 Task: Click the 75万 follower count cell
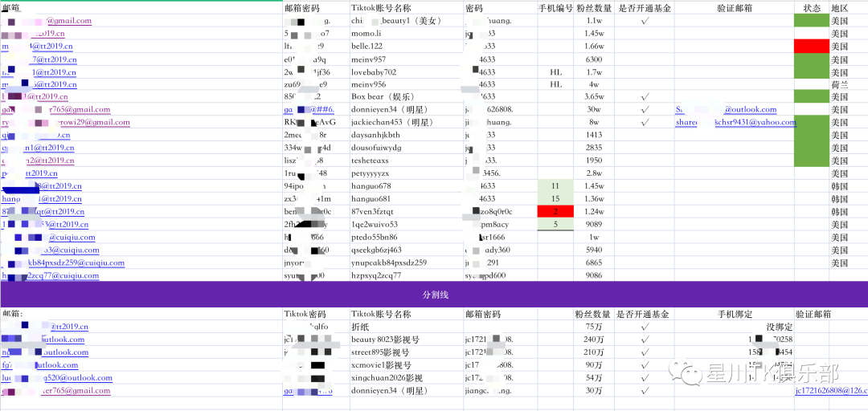pos(594,327)
